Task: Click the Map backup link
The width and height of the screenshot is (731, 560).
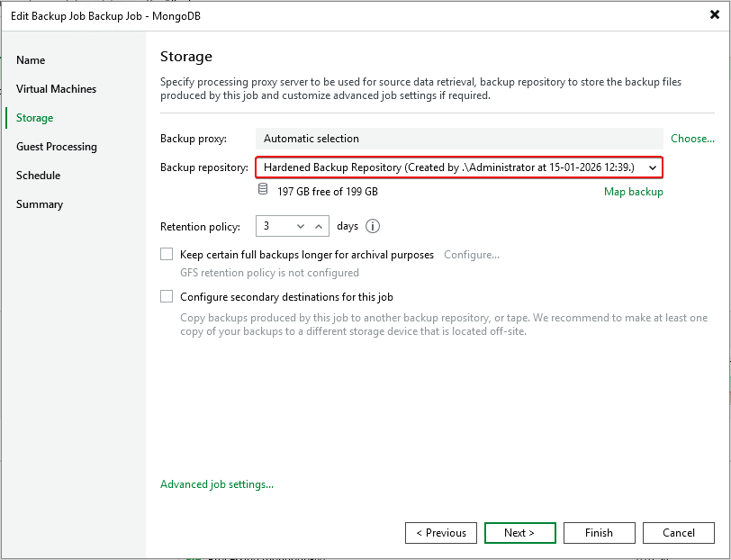Action: [633, 192]
